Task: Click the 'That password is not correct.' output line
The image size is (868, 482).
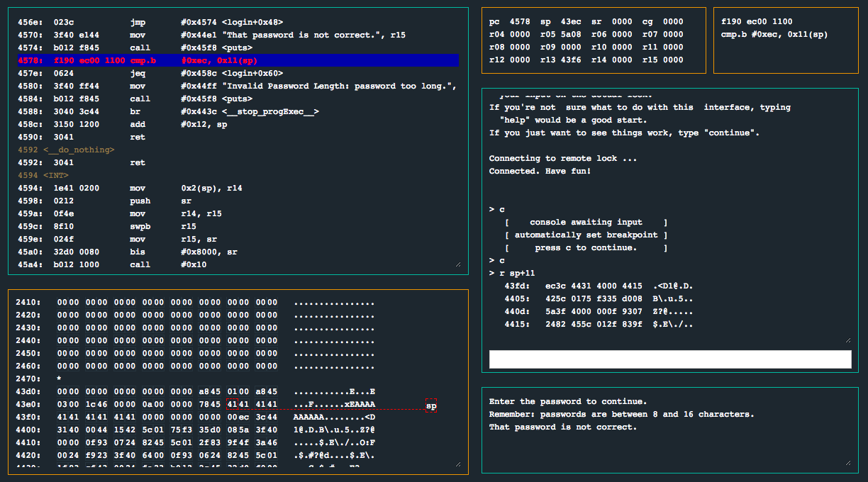Action: pyautogui.click(x=562, y=427)
